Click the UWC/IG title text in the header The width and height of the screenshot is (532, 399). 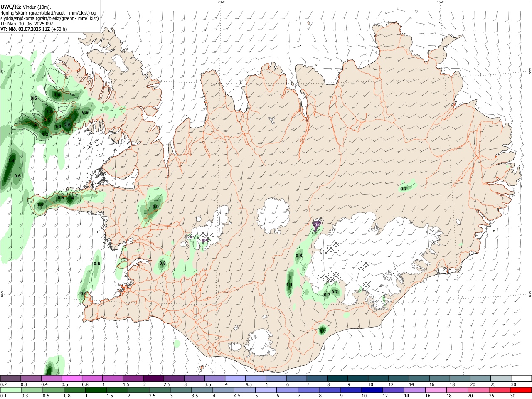pos(10,7)
